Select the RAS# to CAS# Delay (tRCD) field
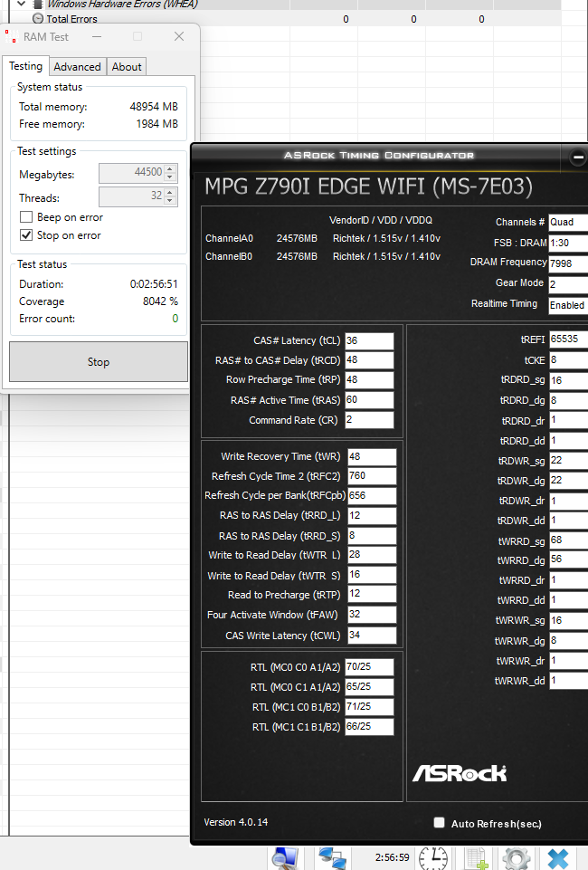Viewport: 588px width, 870px height. (x=369, y=360)
